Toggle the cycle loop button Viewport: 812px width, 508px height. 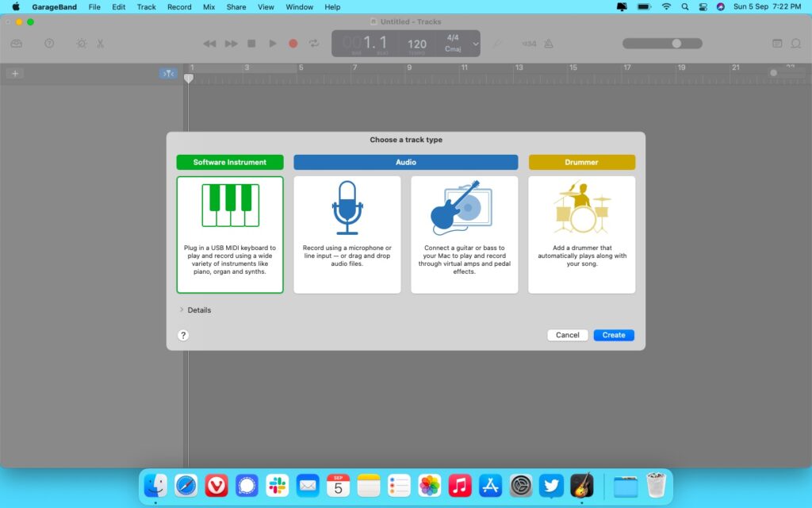314,44
